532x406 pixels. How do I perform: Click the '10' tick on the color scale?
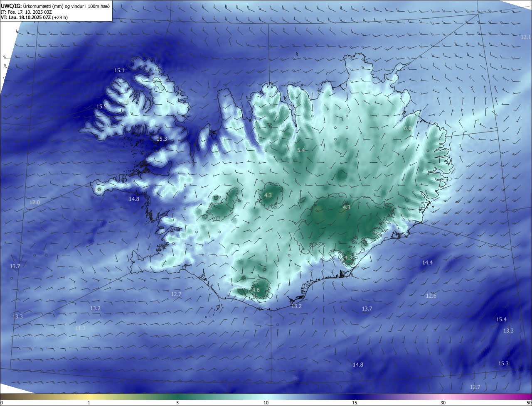point(266,403)
